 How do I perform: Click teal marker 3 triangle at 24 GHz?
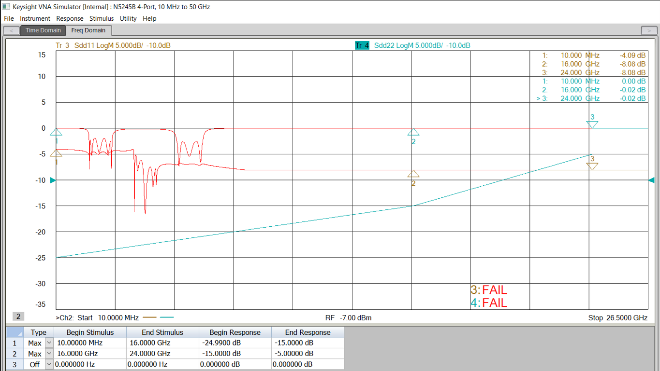592,125
